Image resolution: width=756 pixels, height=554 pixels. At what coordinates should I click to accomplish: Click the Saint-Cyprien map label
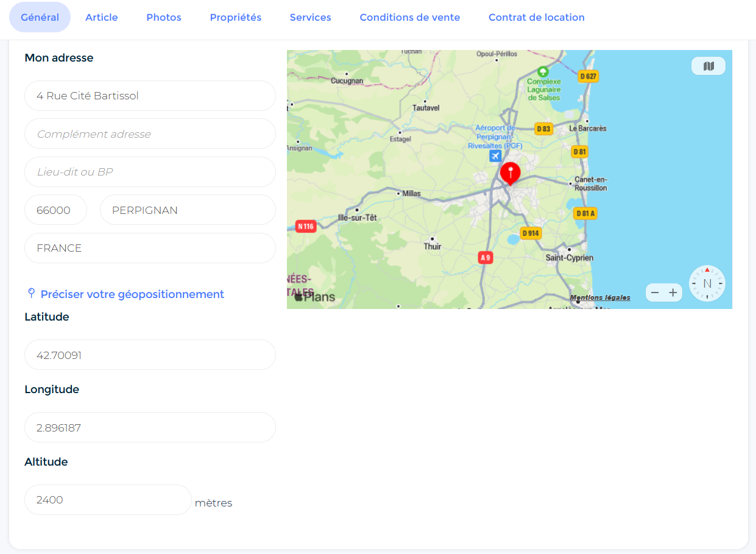569,258
